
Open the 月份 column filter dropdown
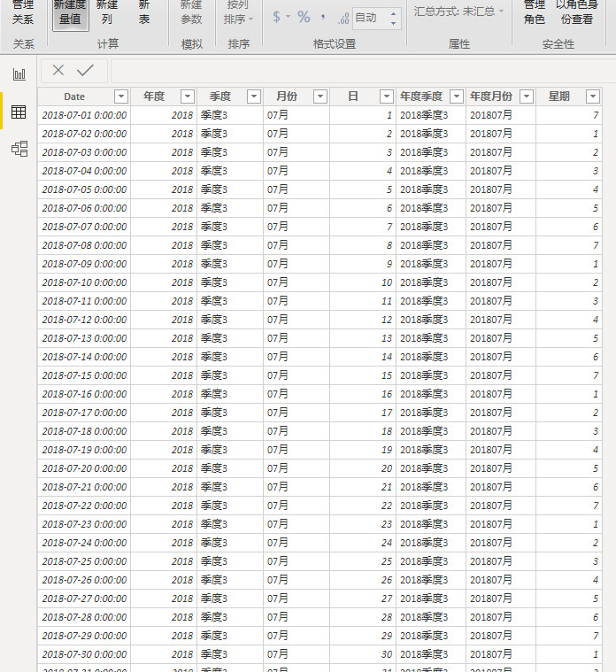[x=320, y=97]
